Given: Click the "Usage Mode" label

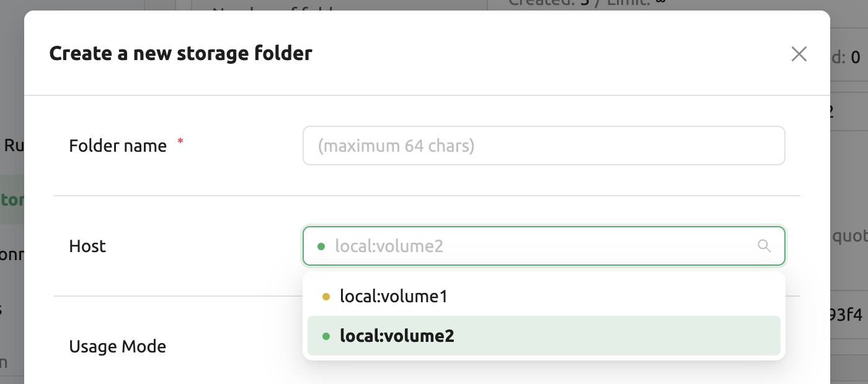Looking at the screenshot, I should [118, 346].
